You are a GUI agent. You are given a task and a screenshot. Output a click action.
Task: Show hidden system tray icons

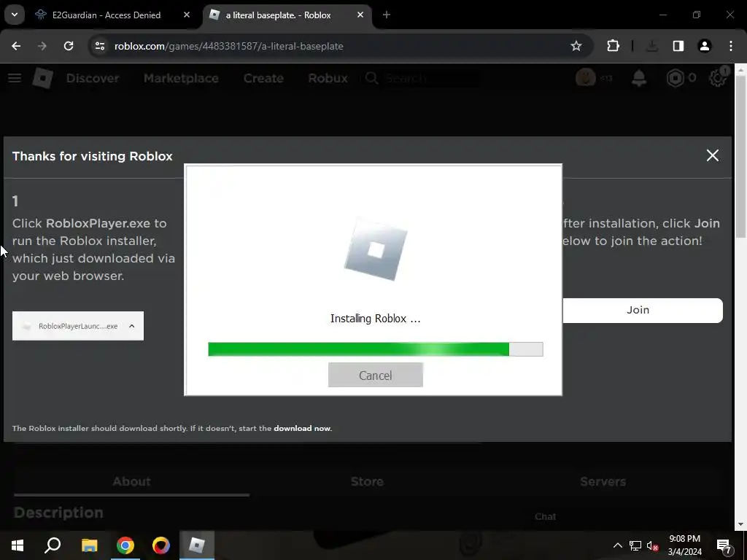point(617,545)
